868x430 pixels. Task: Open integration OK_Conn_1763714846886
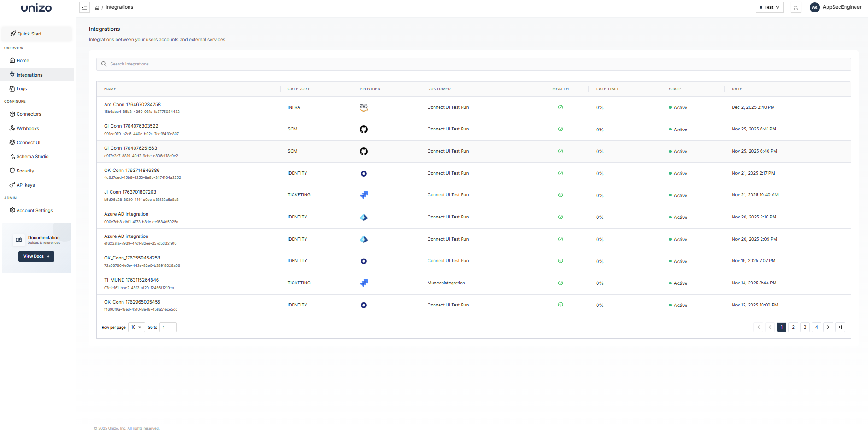pyautogui.click(x=132, y=171)
